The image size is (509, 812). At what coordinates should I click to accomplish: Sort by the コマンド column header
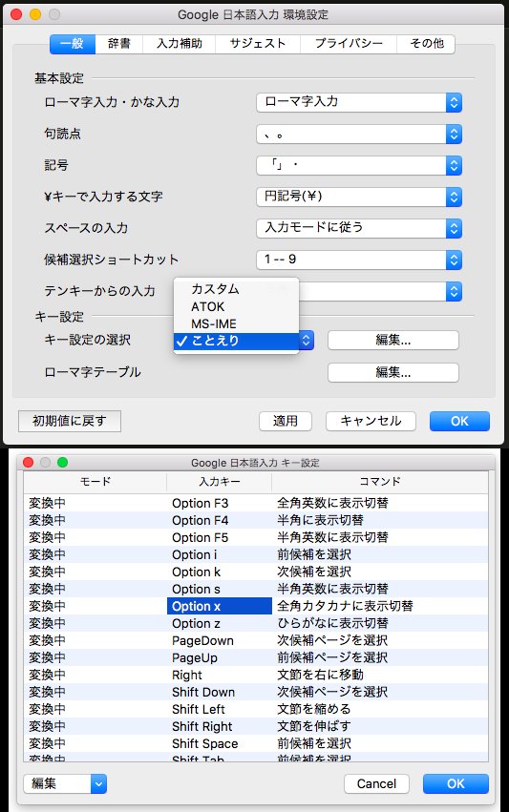380,481
